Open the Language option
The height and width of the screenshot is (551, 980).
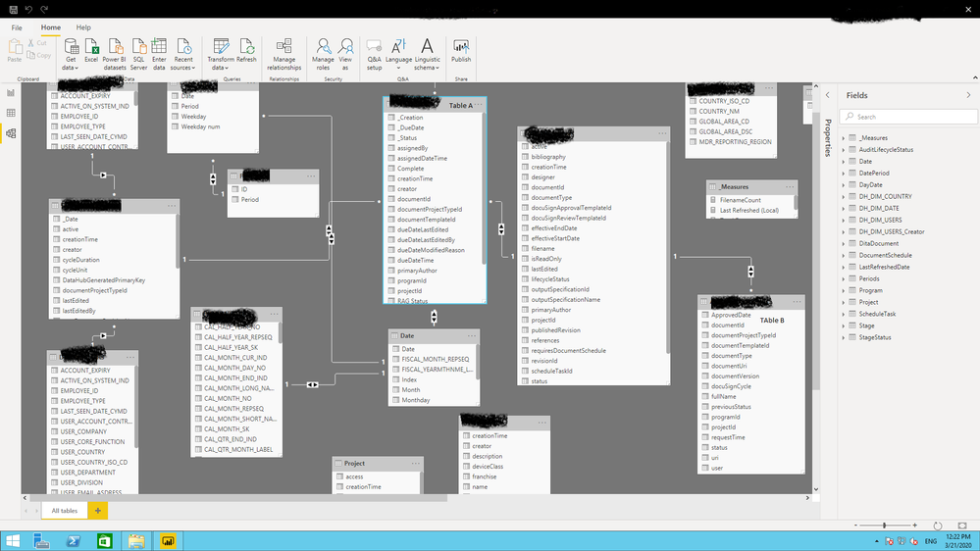tap(398, 54)
